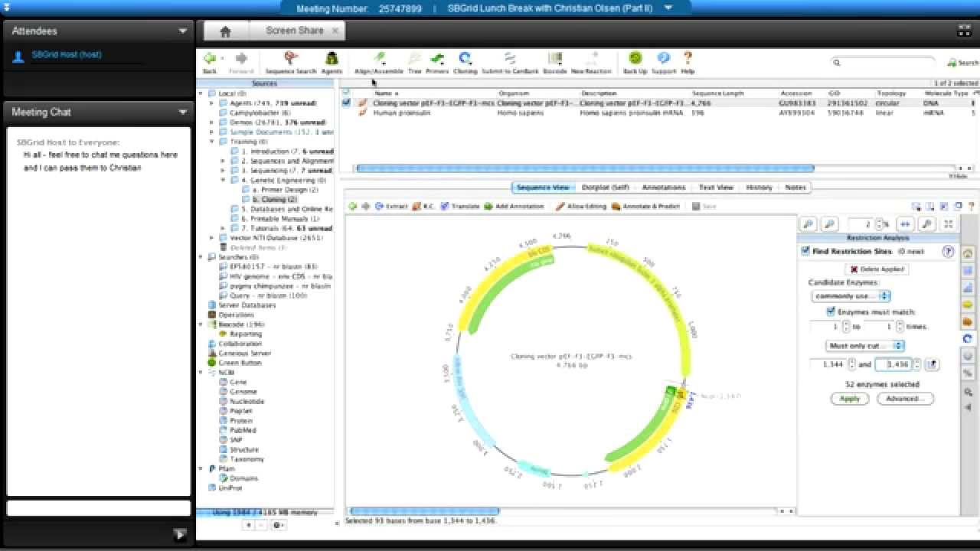Click the memory usage progress bar
Viewport: 980px width, 551px height.
click(265, 513)
